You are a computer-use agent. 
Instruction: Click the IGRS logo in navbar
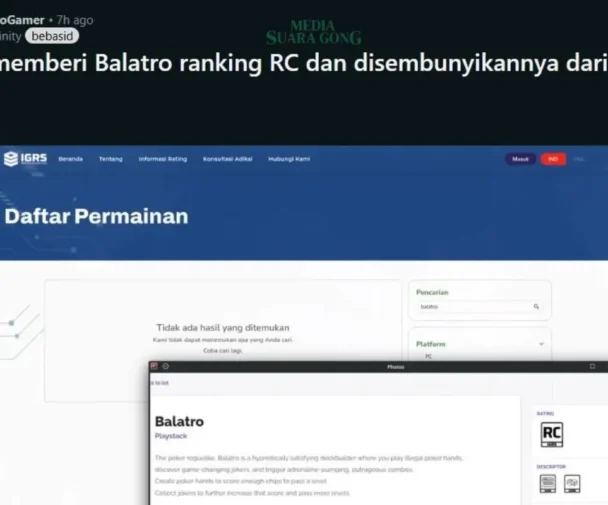click(x=25, y=158)
